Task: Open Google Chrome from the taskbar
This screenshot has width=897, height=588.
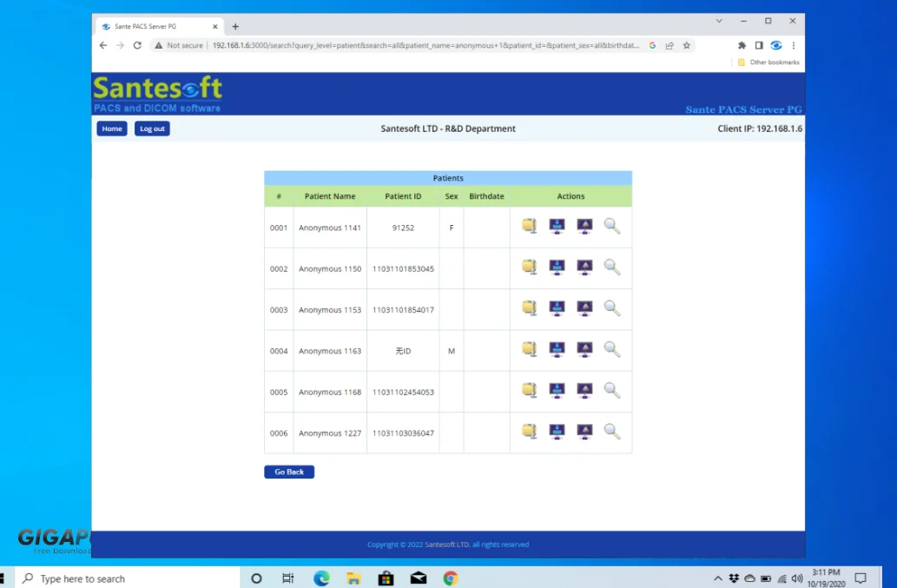Action: point(450,578)
